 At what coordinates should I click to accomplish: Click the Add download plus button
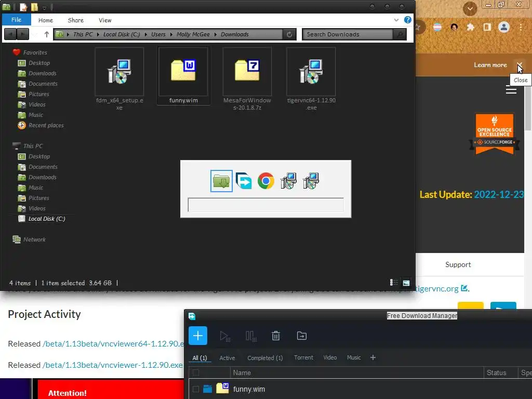point(198,336)
